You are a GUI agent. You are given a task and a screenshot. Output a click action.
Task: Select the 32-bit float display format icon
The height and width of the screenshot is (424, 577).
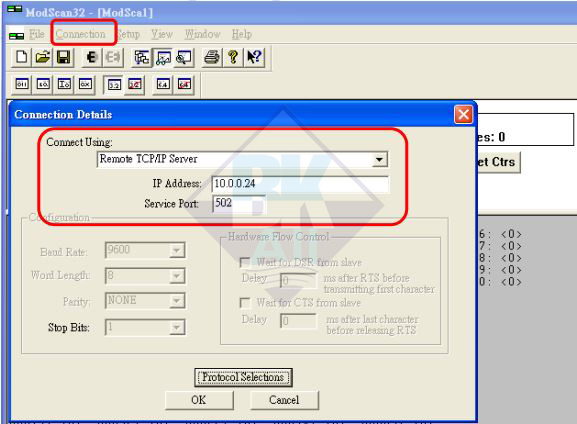(114, 84)
